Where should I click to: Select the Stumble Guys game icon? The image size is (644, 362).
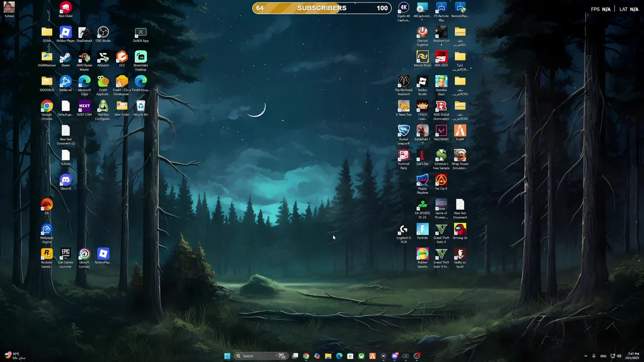click(441, 86)
